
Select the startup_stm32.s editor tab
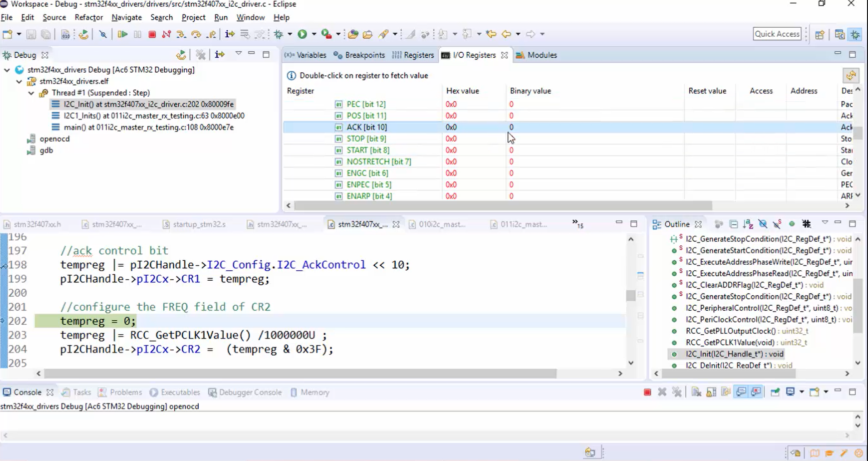click(x=194, y=224)
